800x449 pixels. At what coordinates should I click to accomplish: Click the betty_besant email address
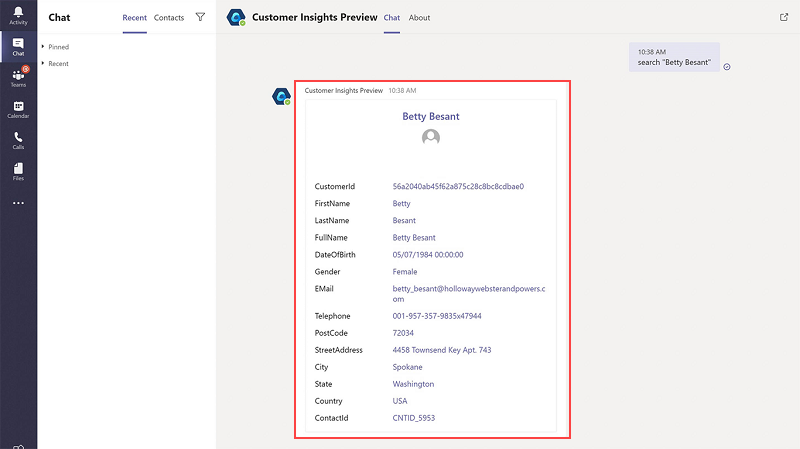tap(469, 294)
